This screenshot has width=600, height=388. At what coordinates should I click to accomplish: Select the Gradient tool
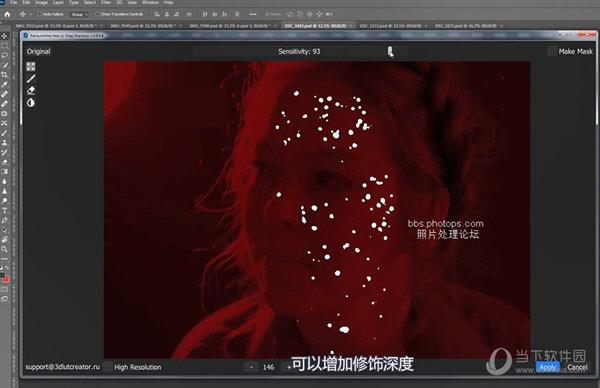5,171
